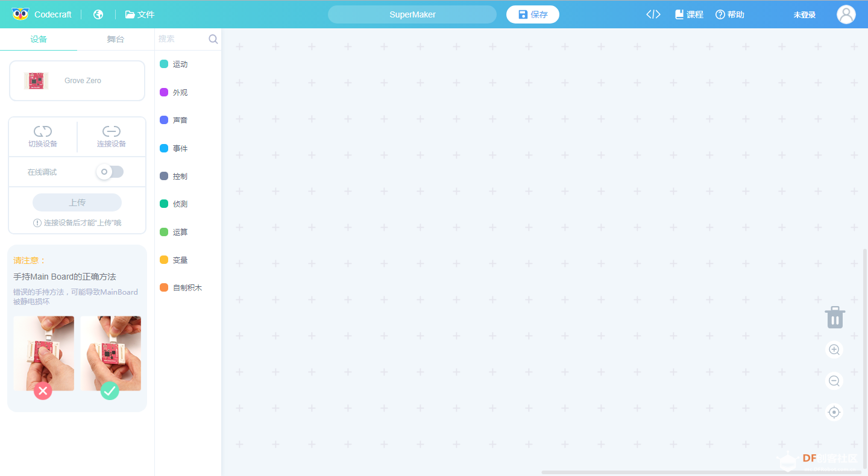Click the 保存 save button
Viewport: 868px width, 476px height.
pyautogui.click(x=533, y=14)
